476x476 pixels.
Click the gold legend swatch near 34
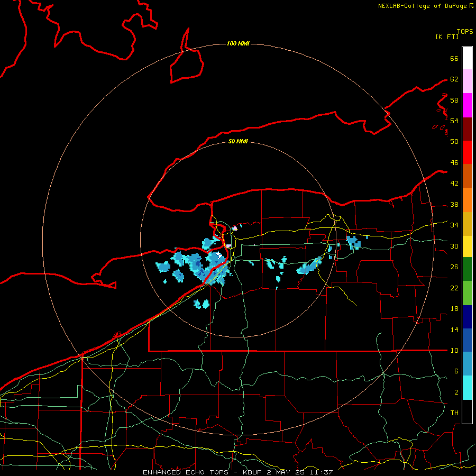tap(467, 224)
